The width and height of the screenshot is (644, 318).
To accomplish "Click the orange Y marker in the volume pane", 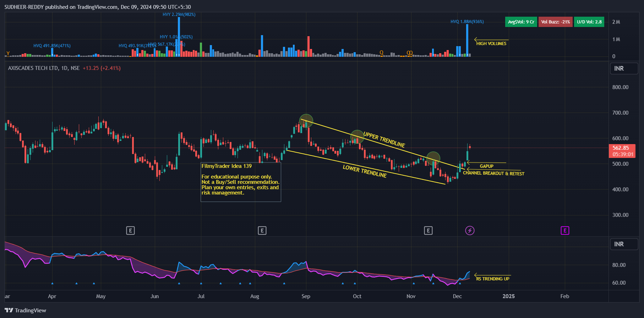I will (8, 54).
